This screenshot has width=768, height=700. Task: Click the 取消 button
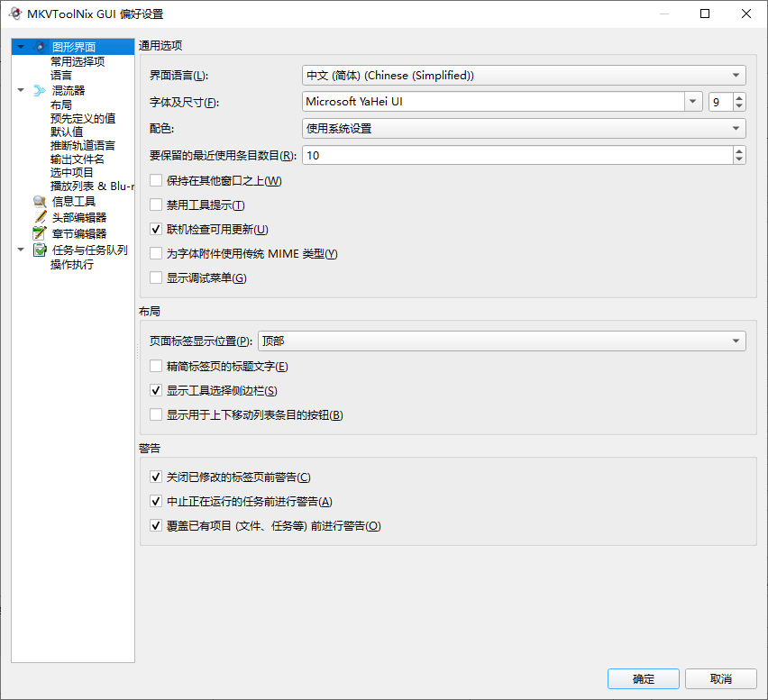coord(720,678)
